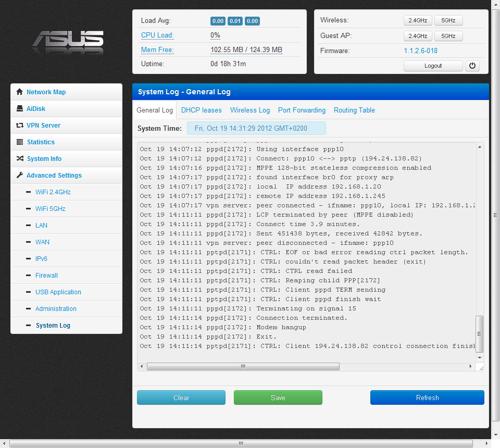Click the ASUS logo

tap(68, 41)
